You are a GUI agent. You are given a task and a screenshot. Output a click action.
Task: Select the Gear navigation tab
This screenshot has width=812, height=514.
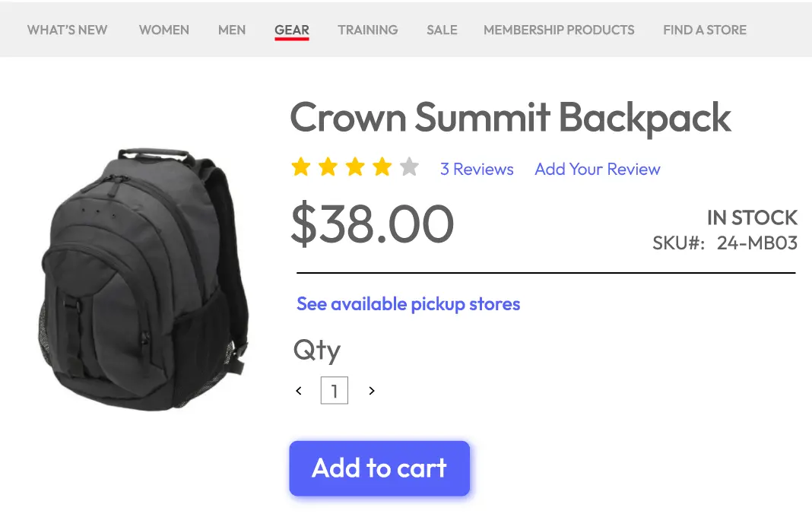click(x=292, y=30)
